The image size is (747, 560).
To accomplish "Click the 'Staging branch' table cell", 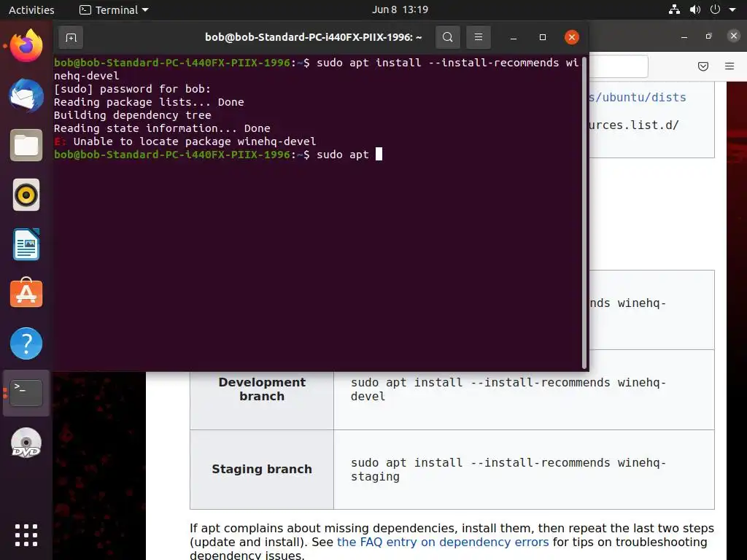I will 262,470.
